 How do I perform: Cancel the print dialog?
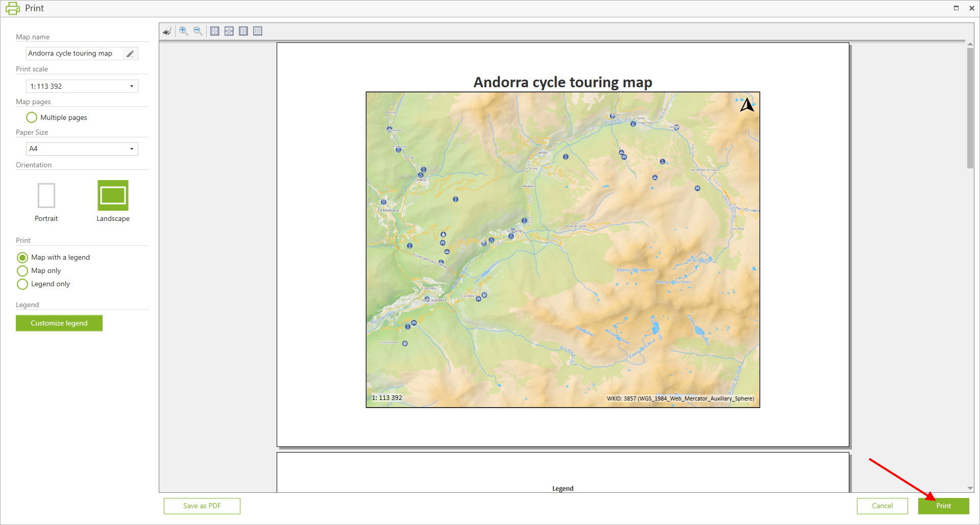882,506
